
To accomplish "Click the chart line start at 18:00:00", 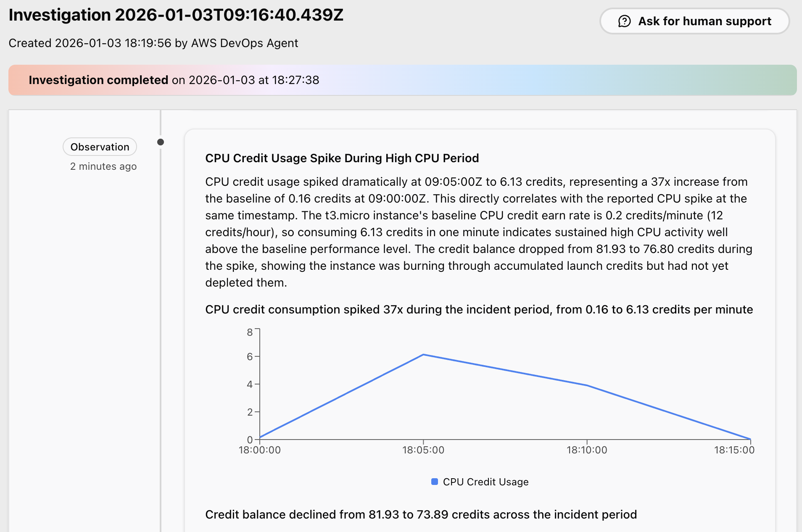I will tap(260, 437).
